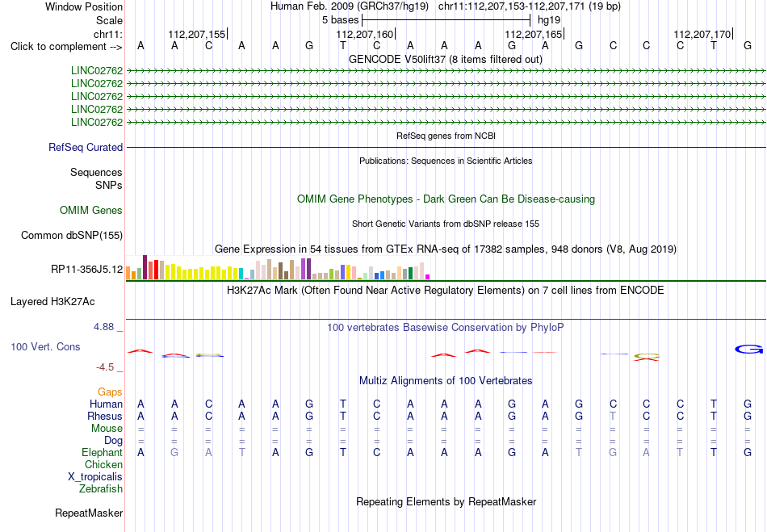The image size is (767, 532).
Task: Open Publications: Sequences in Scientific Articles title
Action: point(446,161)
